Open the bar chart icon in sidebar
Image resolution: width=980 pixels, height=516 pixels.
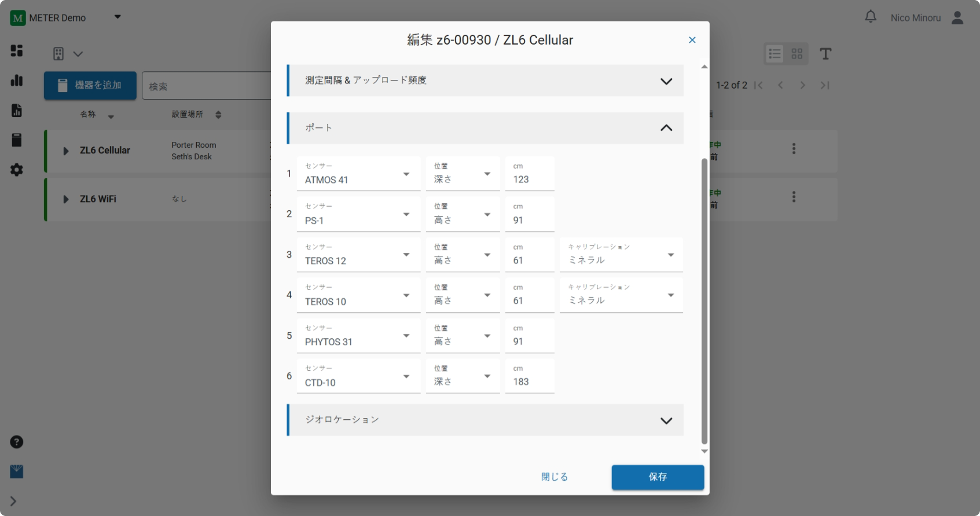(17, 80)
